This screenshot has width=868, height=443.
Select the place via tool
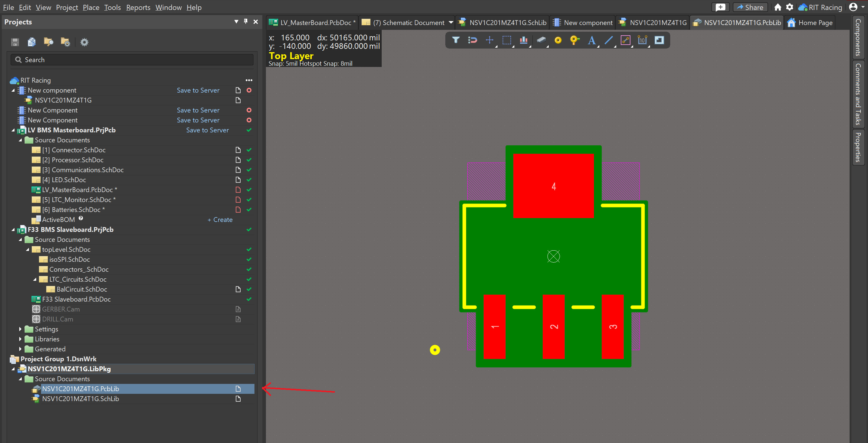tap(575, 40)
